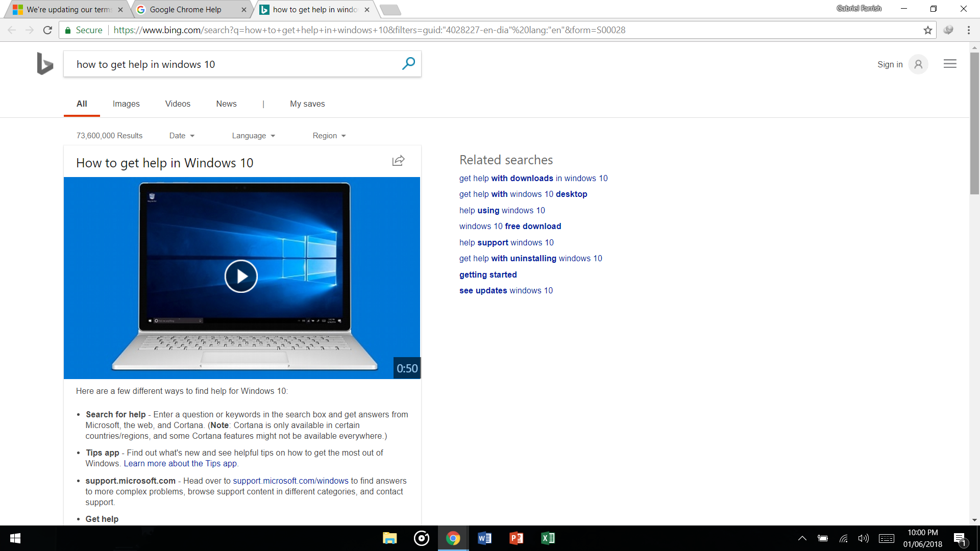Click the share icon beside video title

point(398,161)
